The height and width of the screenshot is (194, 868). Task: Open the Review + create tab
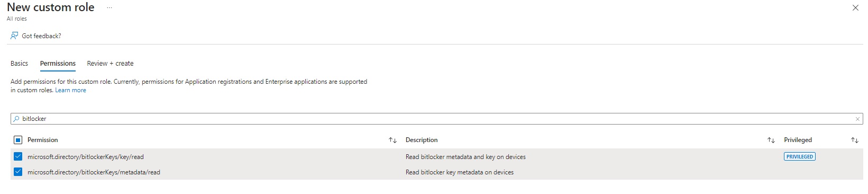[110, 63]
